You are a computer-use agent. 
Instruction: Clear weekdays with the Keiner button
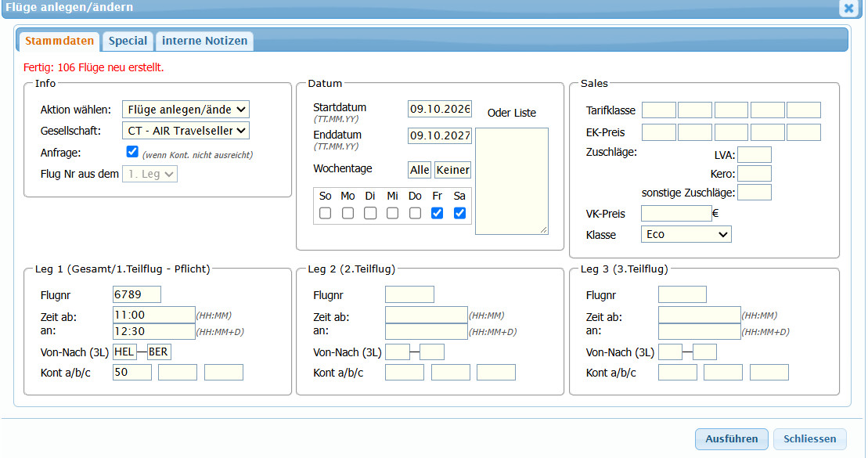coord(453,170)
